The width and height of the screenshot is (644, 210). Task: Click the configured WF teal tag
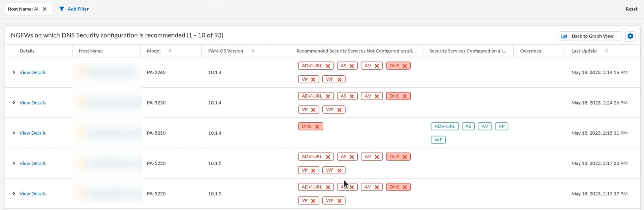pos(438,140)
